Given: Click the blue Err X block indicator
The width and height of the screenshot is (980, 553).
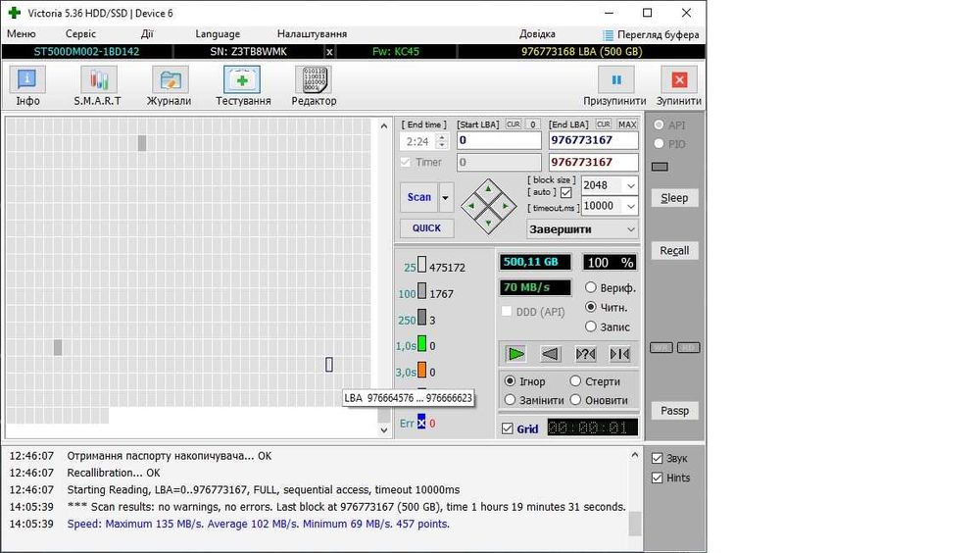Looking at the screenshot, I should click(x=421, y=423).
